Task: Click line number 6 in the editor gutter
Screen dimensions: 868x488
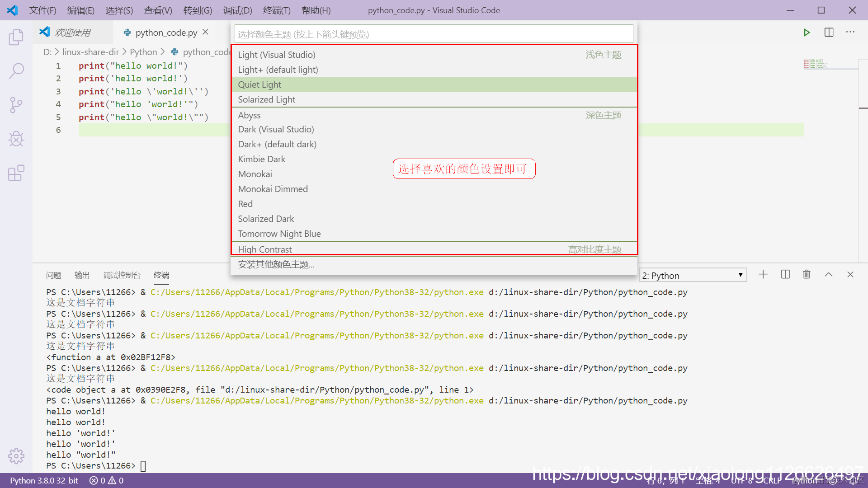Action: pos(58,130)
